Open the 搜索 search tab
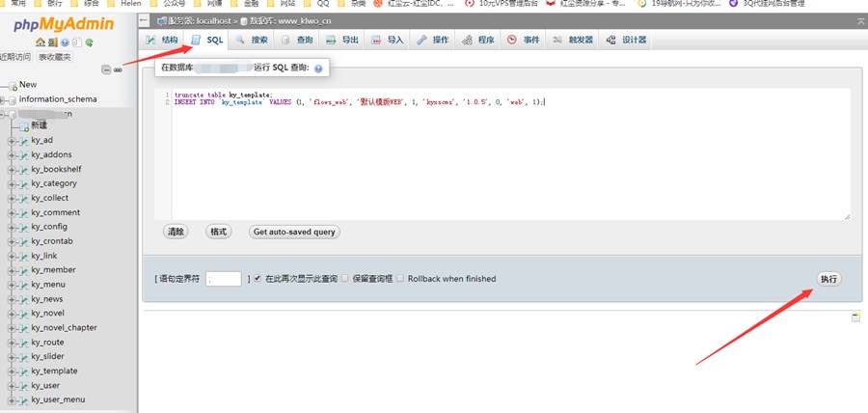The width and height of the screenshot is (868, 413). (252, 40)
